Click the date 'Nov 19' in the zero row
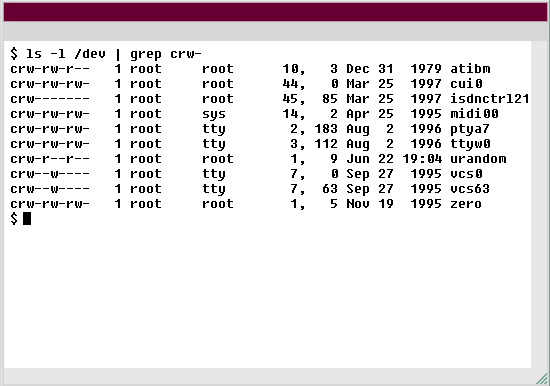The width and height of the screenshot is (550, 386). point(370,204)
